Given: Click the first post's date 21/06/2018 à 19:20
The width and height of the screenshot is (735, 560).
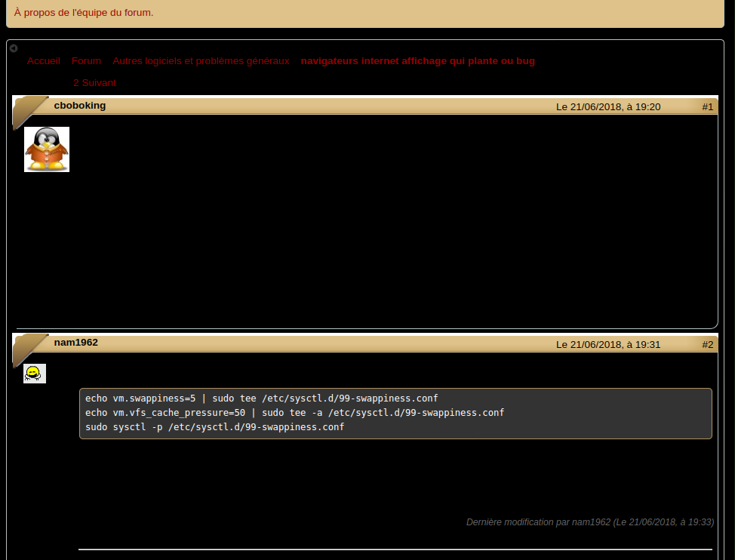Looking at the screenshot, I should (608, 107).
